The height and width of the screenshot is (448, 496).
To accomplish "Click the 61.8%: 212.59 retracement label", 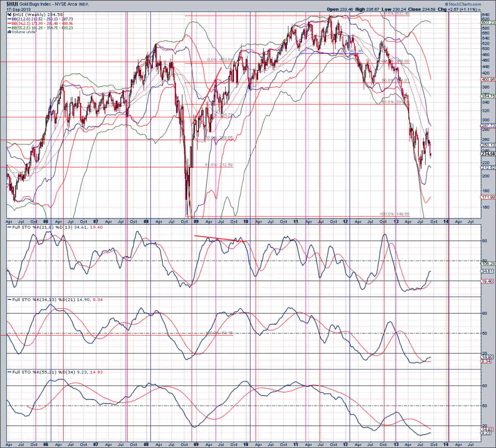I will (219, 165).
